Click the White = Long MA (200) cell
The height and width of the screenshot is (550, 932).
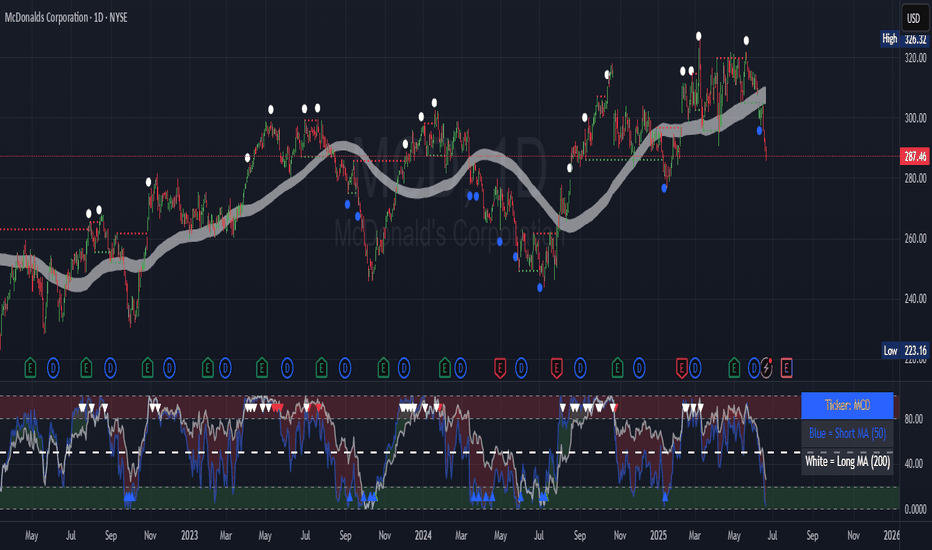[847, 461]
